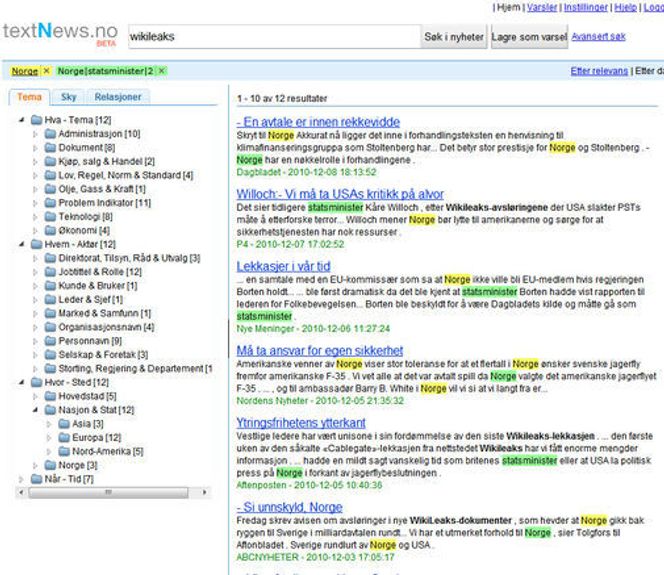Click the Når - Tid folder icon
This screenshot has height=575, width=664.
click(x=36, y=479)
